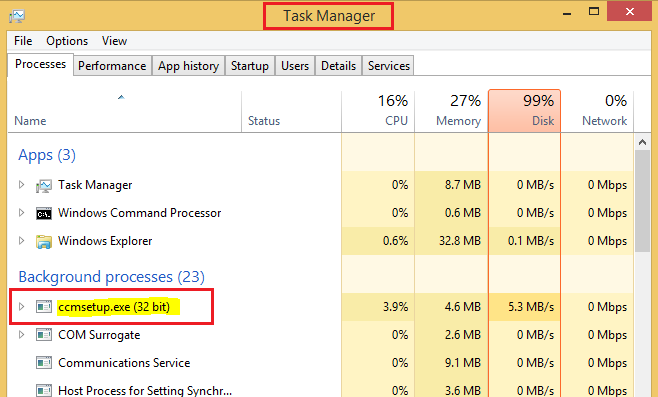Click the 3.9% CPU value
The height and width of the screenshot is (397, 658).
(x=395, y=307)
